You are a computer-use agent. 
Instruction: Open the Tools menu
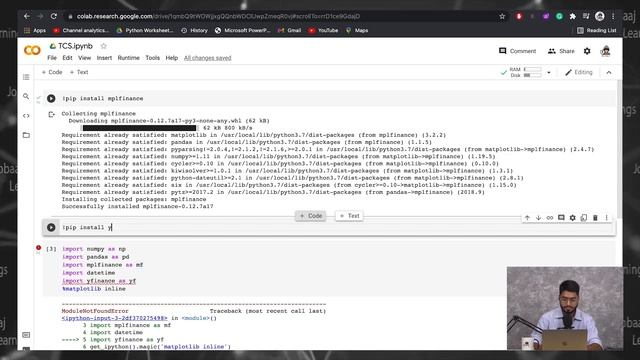pyautogui.click(x=153, y=58)
